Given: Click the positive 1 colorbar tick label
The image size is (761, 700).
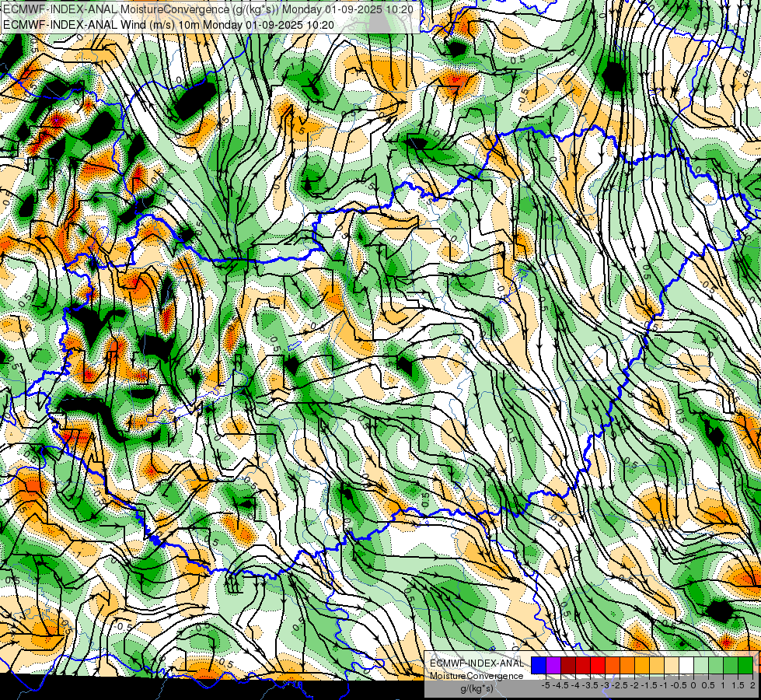Looking at the screenshot, I should click(723, 685).
